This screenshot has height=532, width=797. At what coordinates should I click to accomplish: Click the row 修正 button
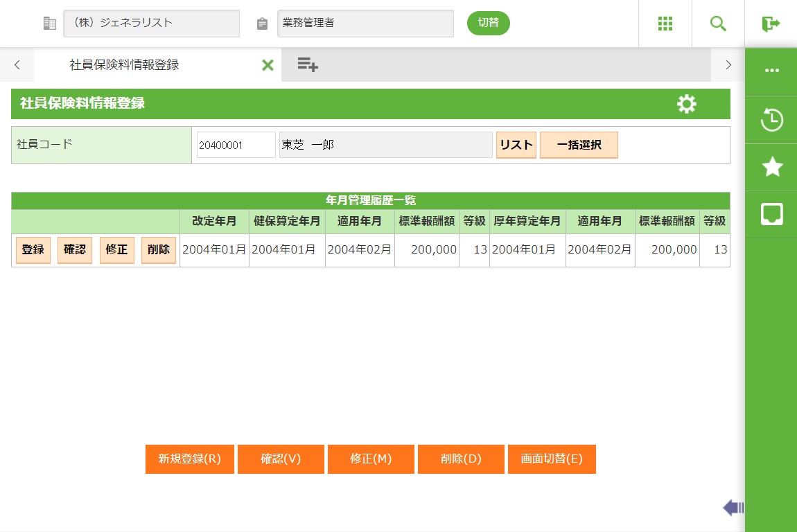(117, 249)
